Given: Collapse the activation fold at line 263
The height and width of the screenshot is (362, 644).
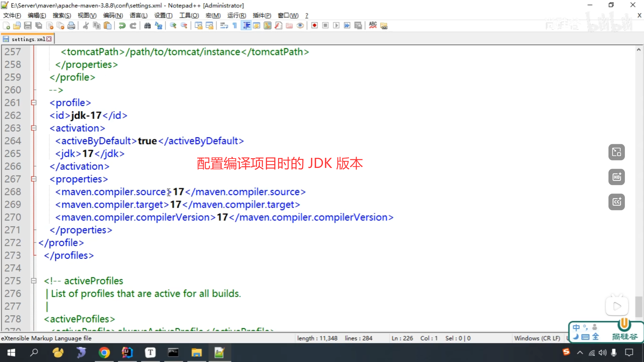Looking at the screenshot, I should (34, 128).
